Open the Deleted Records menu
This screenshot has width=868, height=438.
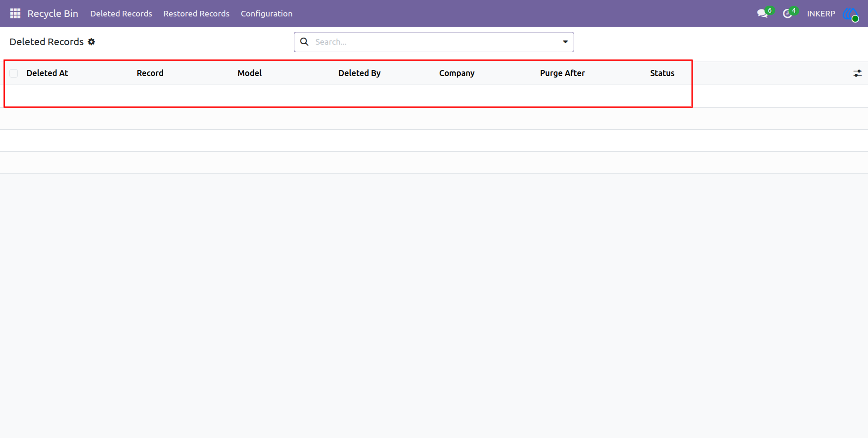121,14
